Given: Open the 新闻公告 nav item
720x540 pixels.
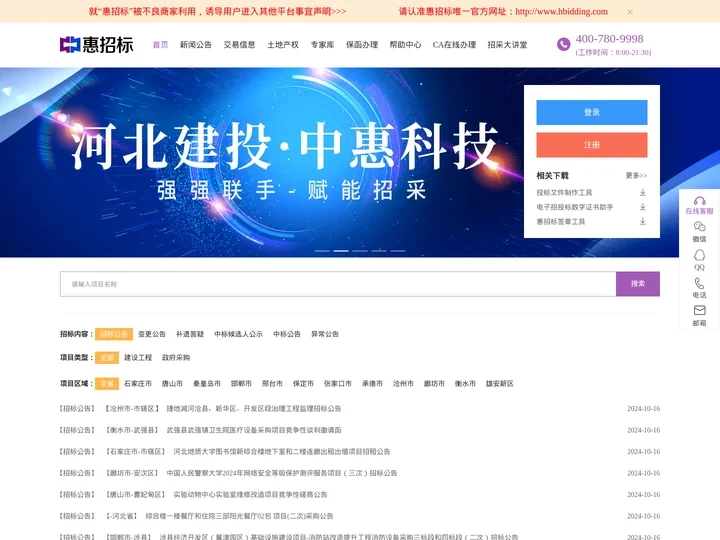Looking at the screenshot, I should [x=196, y=45].
